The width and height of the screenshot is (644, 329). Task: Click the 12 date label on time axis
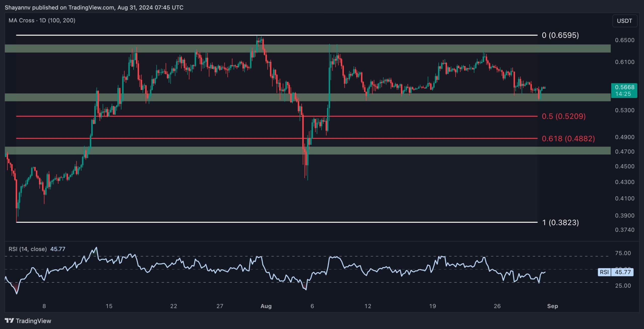click(368, 306)
